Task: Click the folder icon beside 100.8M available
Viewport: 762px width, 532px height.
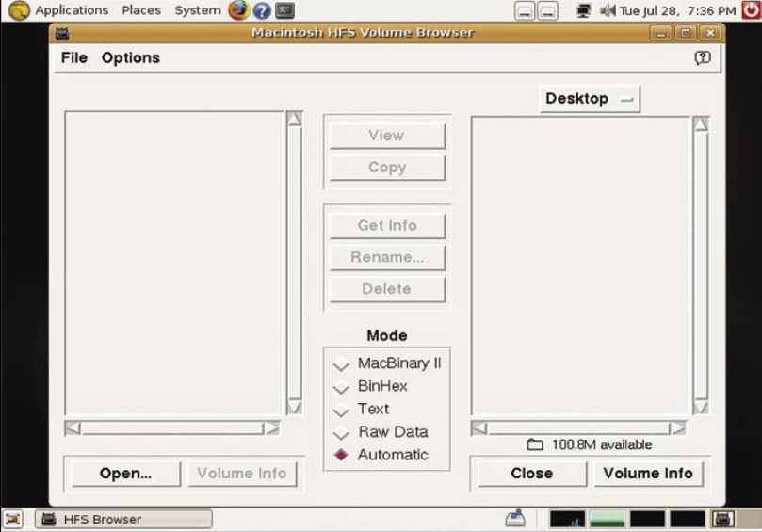Action: (535, 444)
